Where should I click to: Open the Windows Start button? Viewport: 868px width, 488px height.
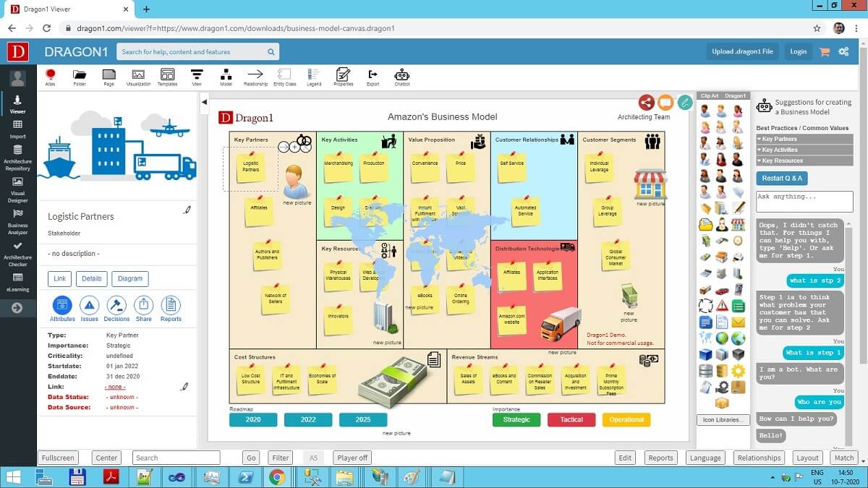[x=13, y=477]
